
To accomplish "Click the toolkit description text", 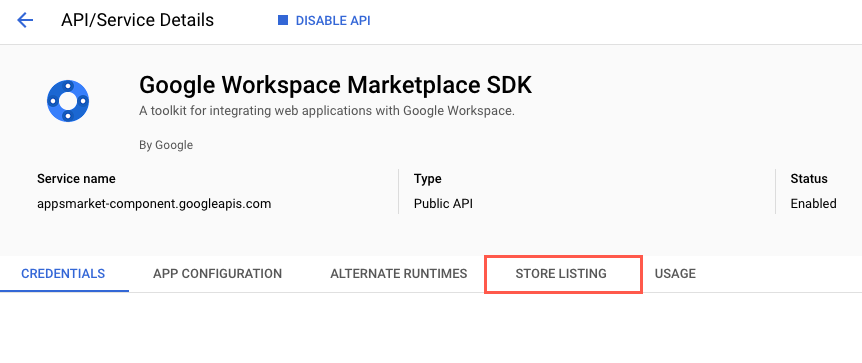I will [327, 111].
